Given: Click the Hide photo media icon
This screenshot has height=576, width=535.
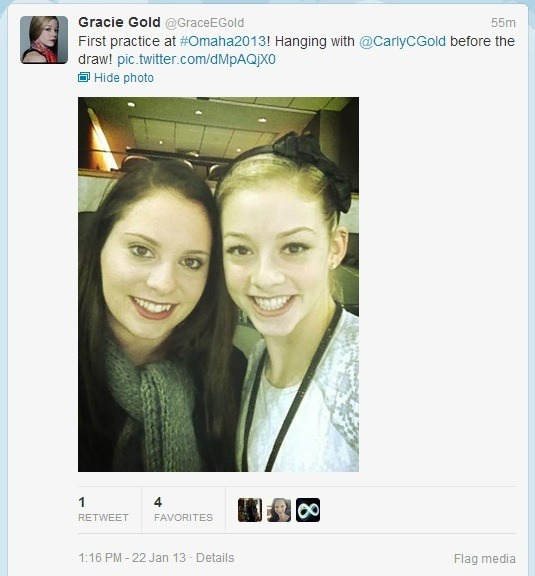Looking at the screenshot, I should click(x=84, y=78).
